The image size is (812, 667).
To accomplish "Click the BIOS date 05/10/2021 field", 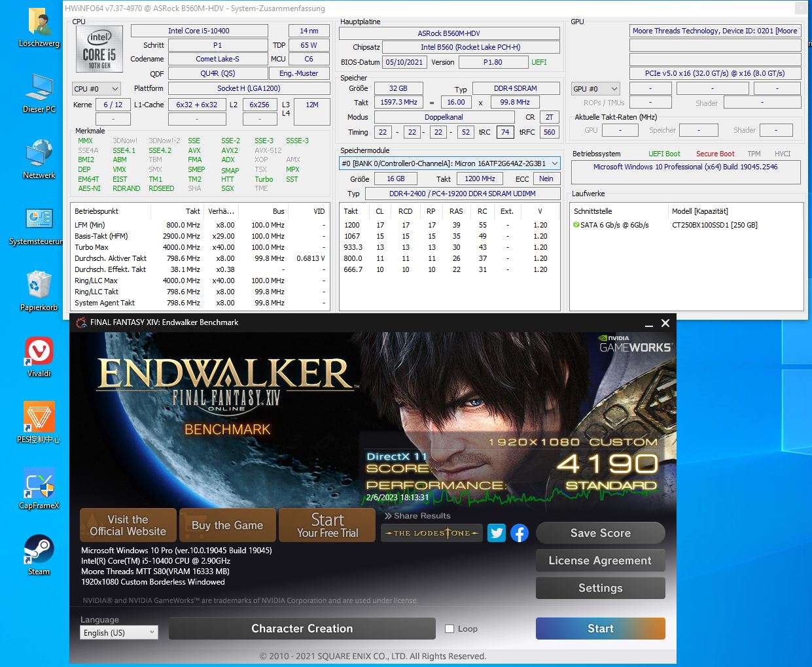I will tap(404, 62).
